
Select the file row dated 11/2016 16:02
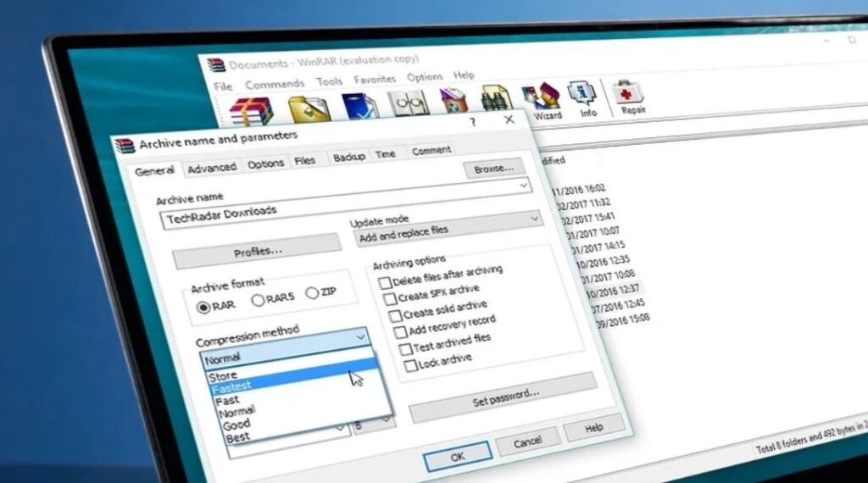579,189
